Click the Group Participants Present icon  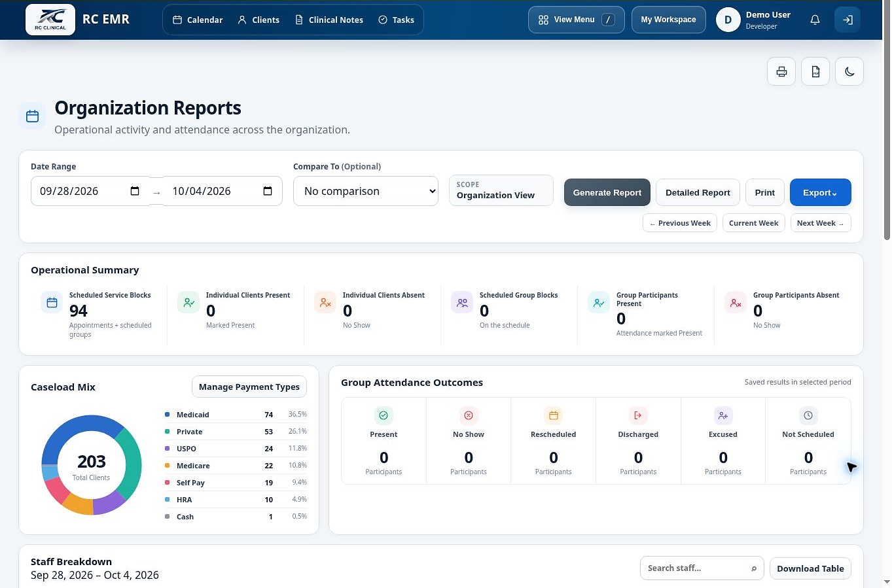click(x=599, y=303)
